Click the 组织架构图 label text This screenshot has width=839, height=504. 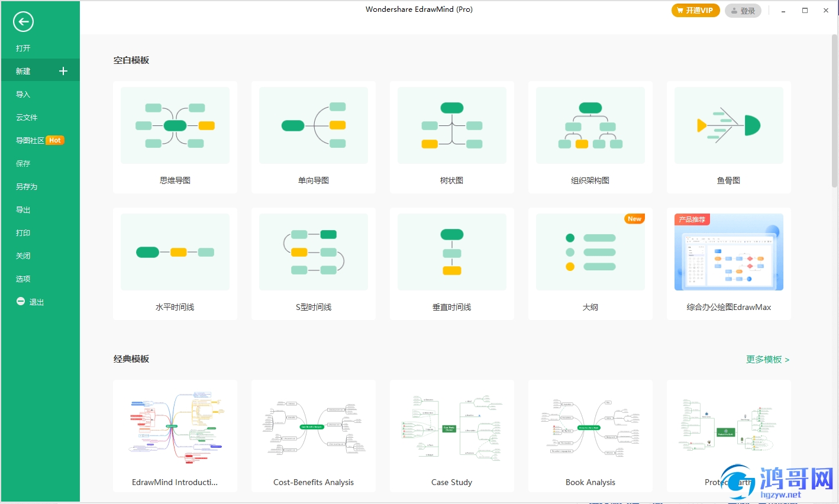pyautogui.click(x=590, y=180)
